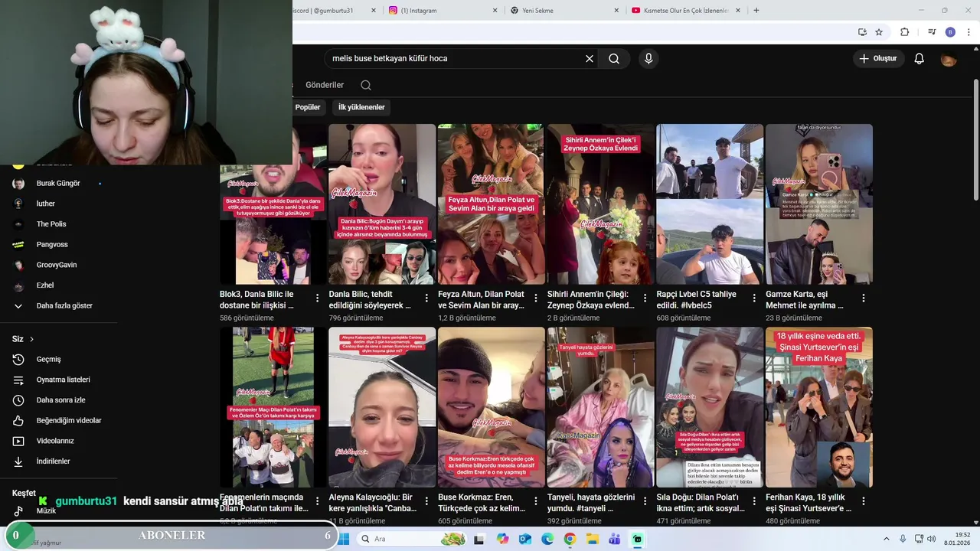This screenshot has height=551, width=980.
Task: Open the Gönderiler channel tab
Action: [x=325, y=85]
